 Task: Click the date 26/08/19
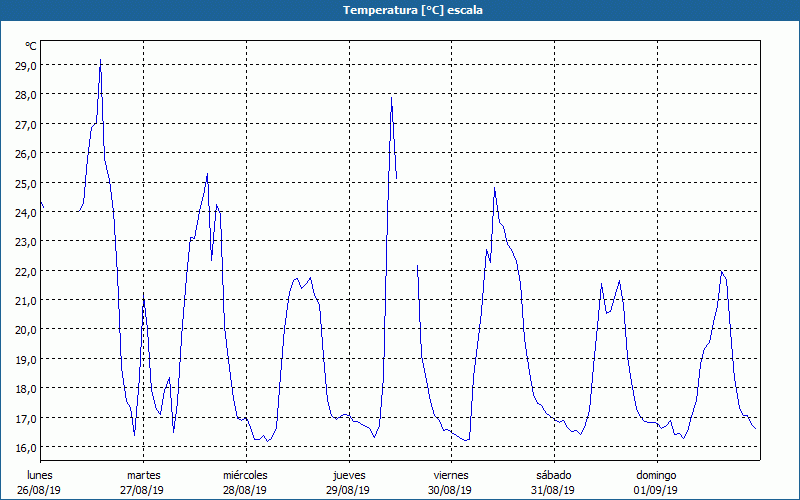click(39, 490)
